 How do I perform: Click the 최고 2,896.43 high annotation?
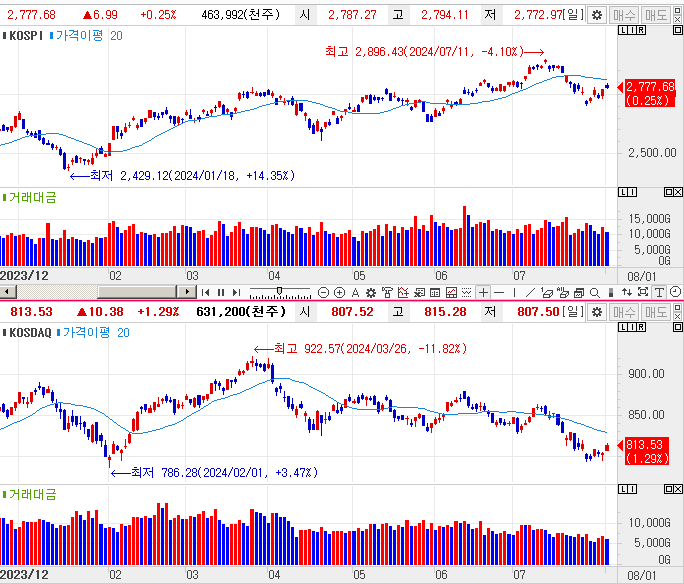point(434,52)
